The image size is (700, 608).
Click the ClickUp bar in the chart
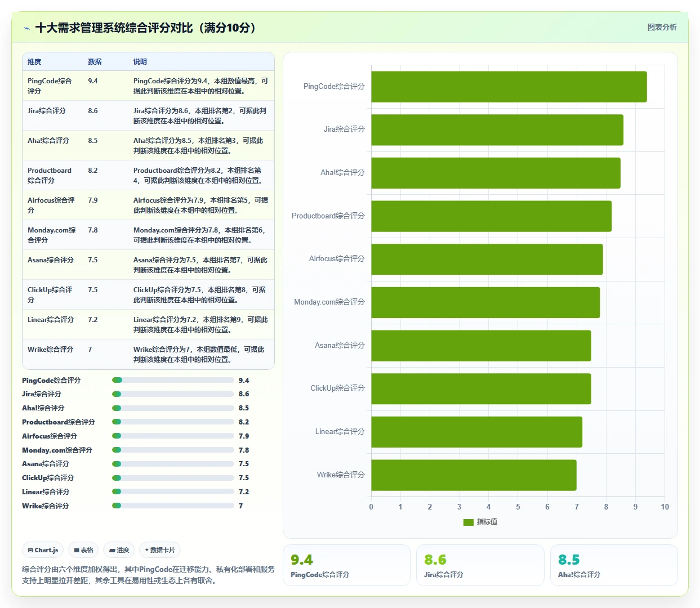click(x=481, y=389)
